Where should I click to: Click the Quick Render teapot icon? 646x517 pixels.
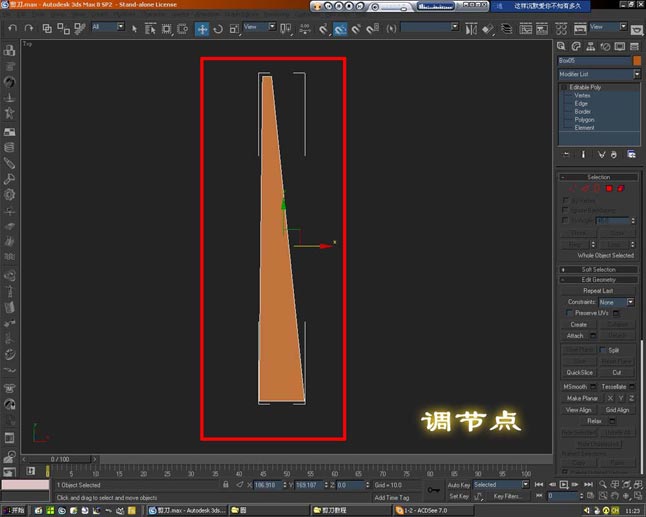click(x=637, y=30)
